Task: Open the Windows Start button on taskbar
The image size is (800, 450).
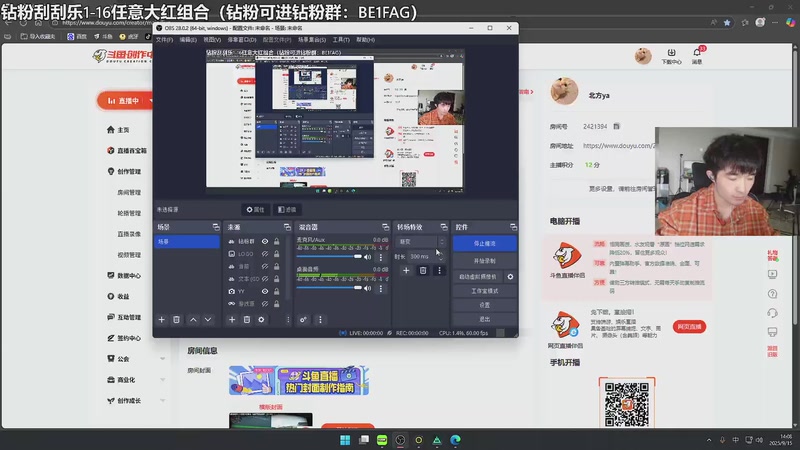Action: click(345, 440)
